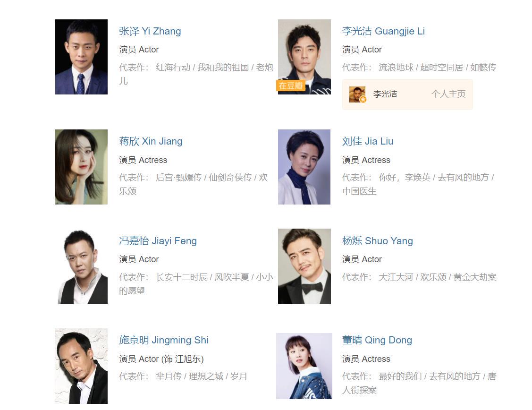The width and height of the screenshot is (532, 410).
Task: Open 蒋欣 Xin Jiang profile link
Action: 151,141
